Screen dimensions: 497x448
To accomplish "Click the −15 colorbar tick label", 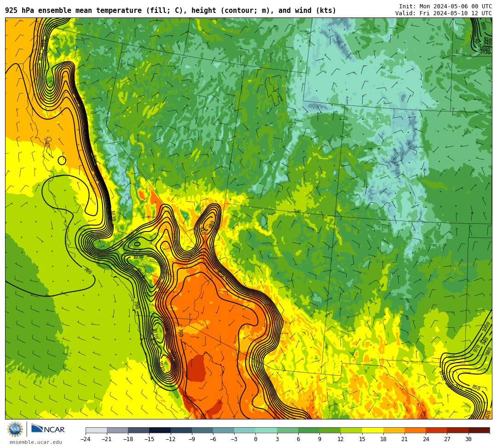I will point(150,439).
